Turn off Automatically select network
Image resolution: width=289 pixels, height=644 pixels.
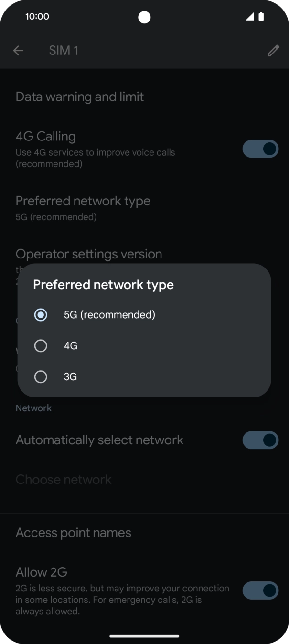(x=260, y=440)
